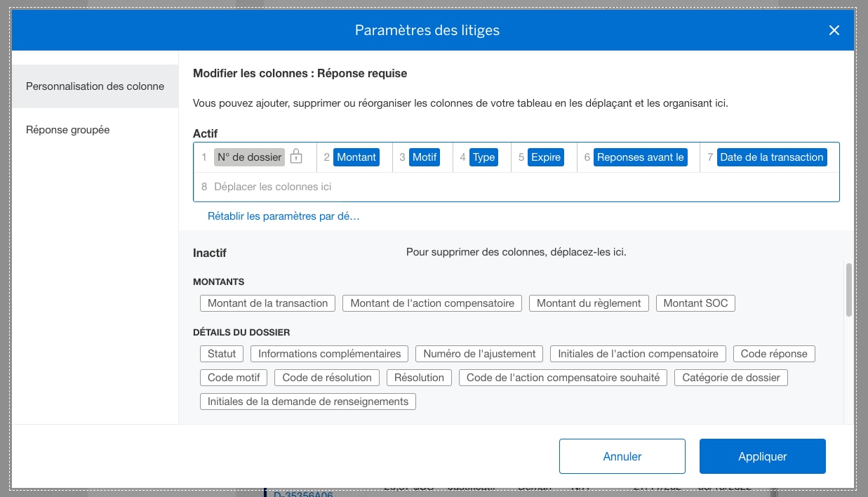
Task: Select the active Motif column chip
Action: point(425,157)
